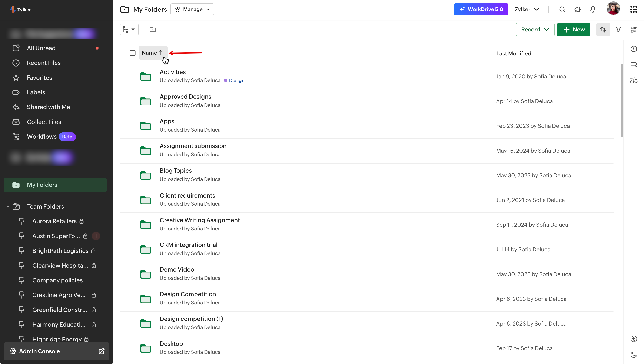Click the new folder toolbar icon

[153, 30]
